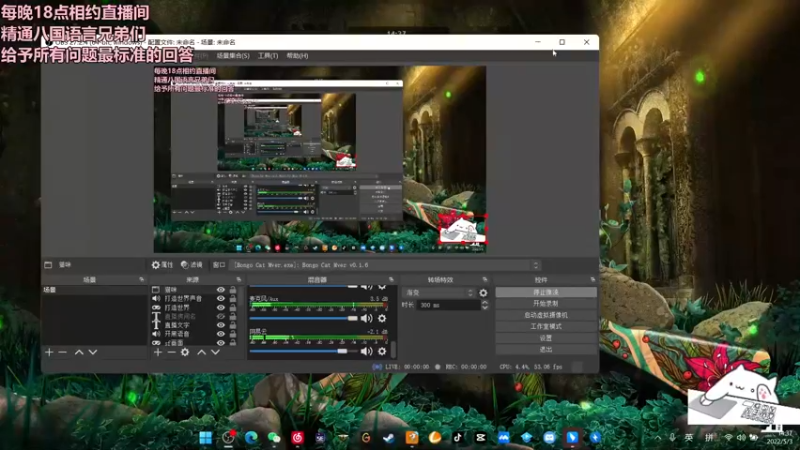This screenshot has width=800, height=450.
Task: Open source properties gear below sources list
Action: click(185, 352)
